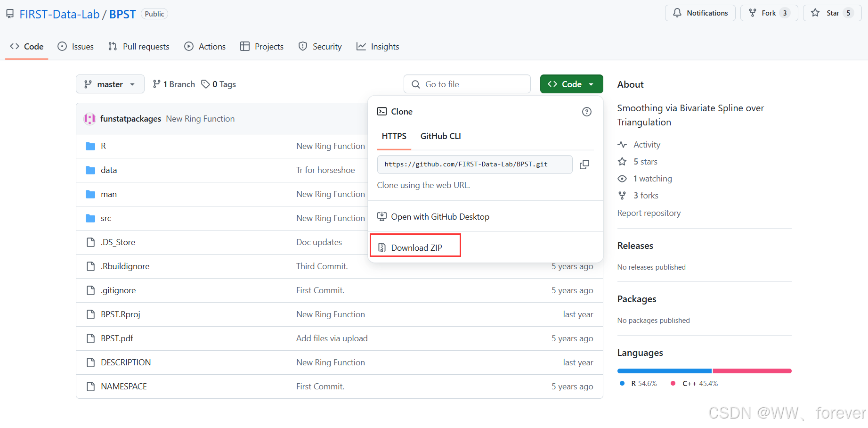
Task: Click the tag icon beside 0 Tags
Action: pos(205,84)
